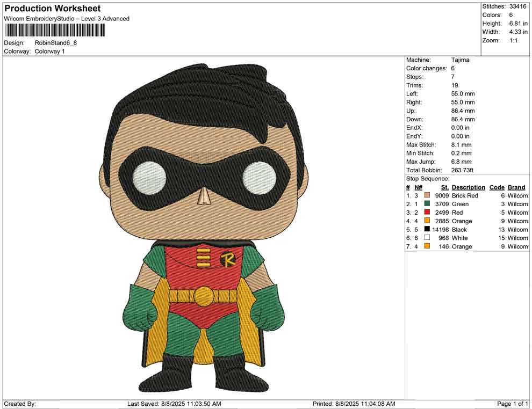Click the 'Page 1 of 1' indicator
Screen dimensions: 532x409
pyautogui.click(x=512, y=404)
